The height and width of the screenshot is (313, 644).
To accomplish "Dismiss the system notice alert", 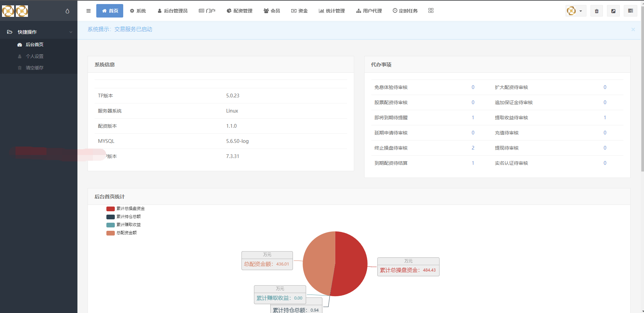I will pyautogui.click(x=633, y=30).
